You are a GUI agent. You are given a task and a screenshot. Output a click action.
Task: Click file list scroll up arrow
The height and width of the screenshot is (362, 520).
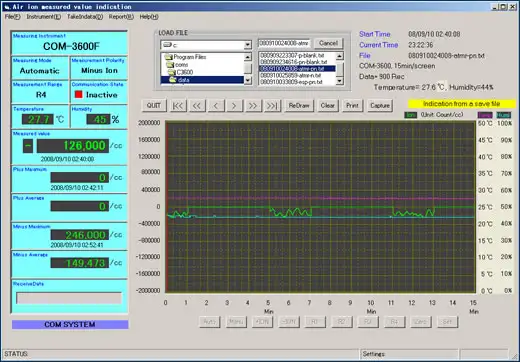coord(339,56)
